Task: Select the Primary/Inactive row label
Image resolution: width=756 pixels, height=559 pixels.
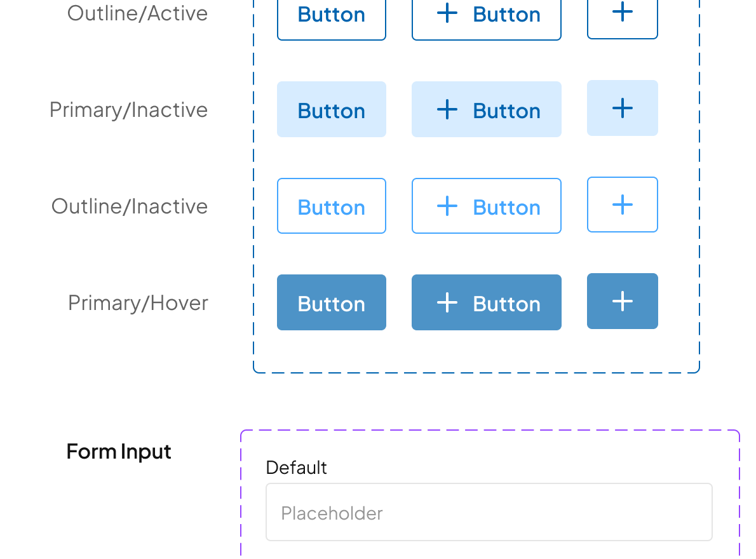Action: 128,110
